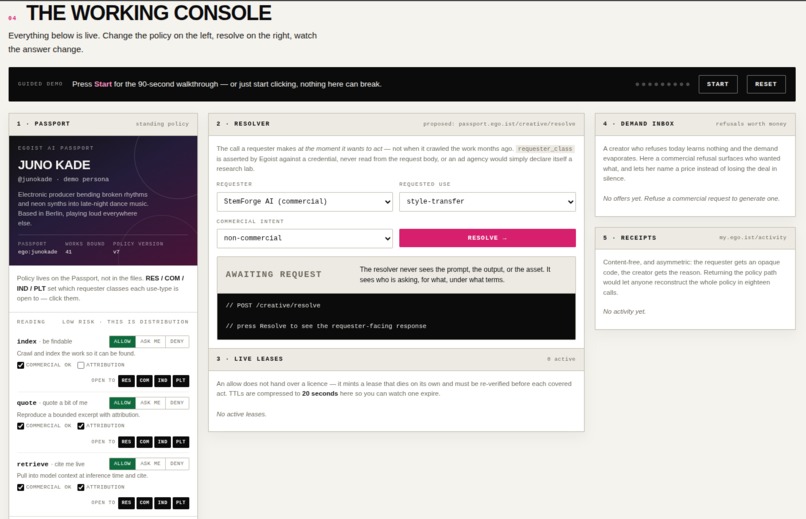Click the AWAITING REQUEST status label
The height and width of the screenshot is (519, 806).
click(x=273, y=274)
